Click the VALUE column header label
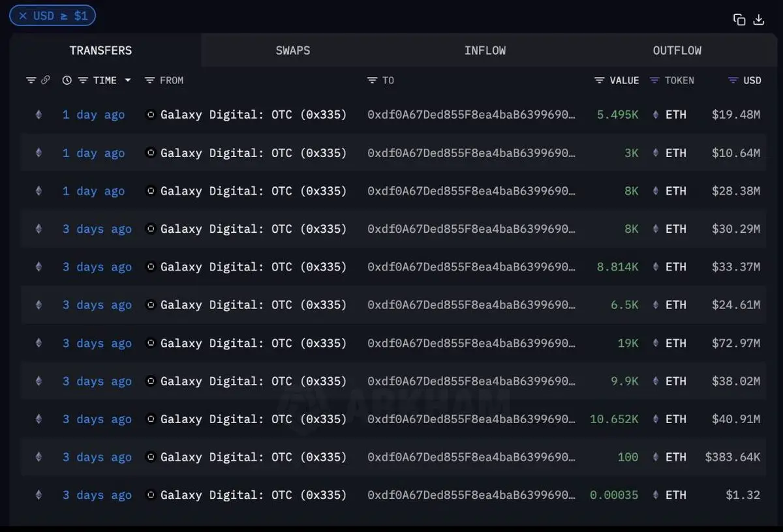The width and height of the screenshot is (783, 532). click(x=624, y=80)
